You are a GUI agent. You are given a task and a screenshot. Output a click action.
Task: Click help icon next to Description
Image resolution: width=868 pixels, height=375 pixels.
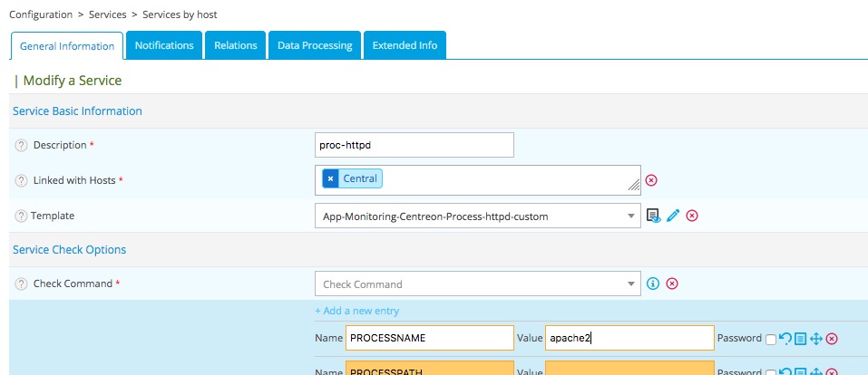tap(21, 145)
